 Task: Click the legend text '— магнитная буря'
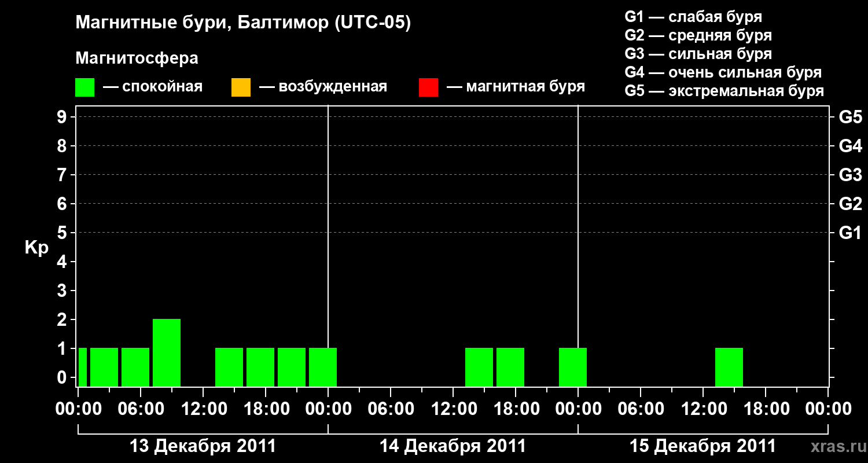[516, 87]
